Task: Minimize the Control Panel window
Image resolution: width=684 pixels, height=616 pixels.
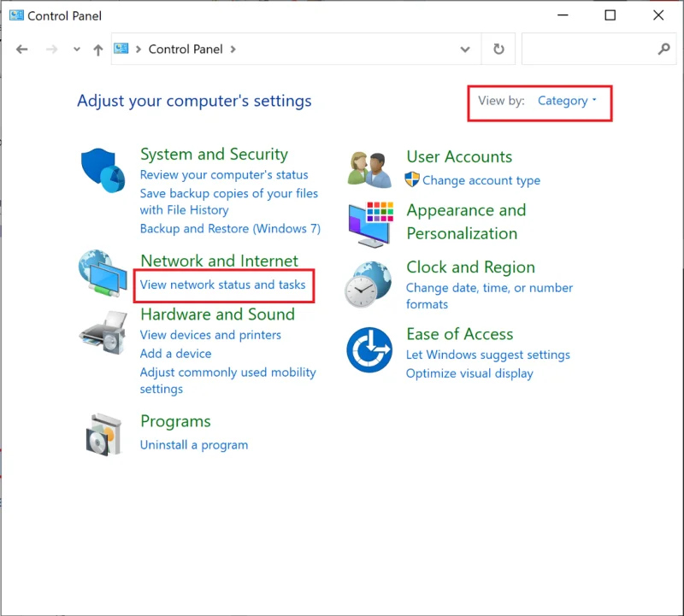Action: (x=563, y=15)
